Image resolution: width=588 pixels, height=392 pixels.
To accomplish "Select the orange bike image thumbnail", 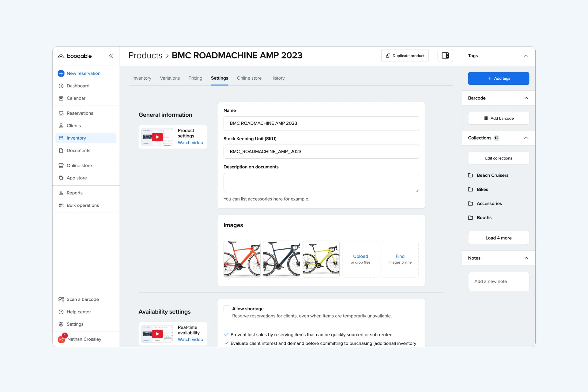I will [242, 259].
